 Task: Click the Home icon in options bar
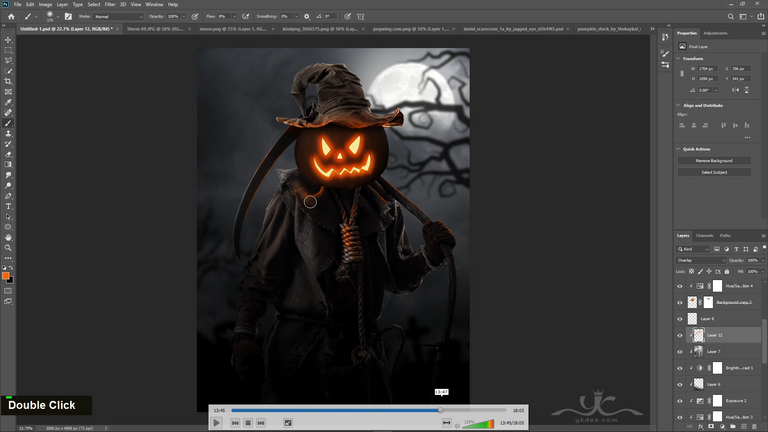pos(11,16)
